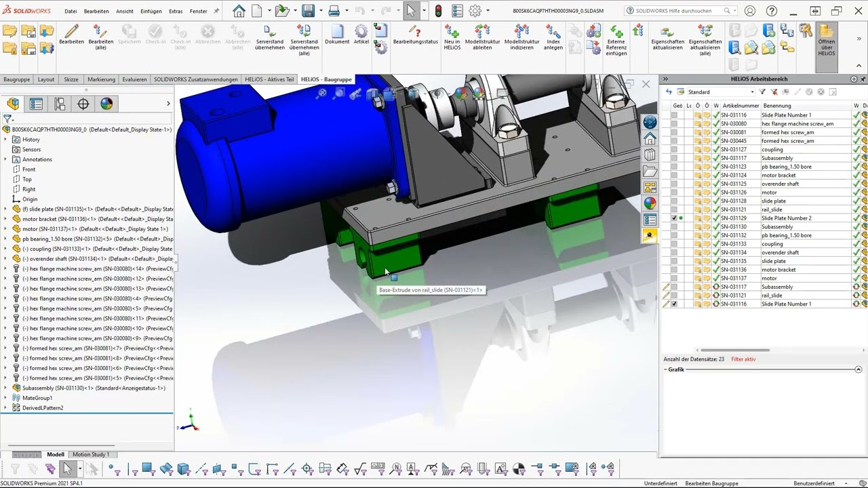Click the Bearbeiten pencil tool in HELiOS ribbon
This screenshot has height=488, width=868.
coord(71,34)
